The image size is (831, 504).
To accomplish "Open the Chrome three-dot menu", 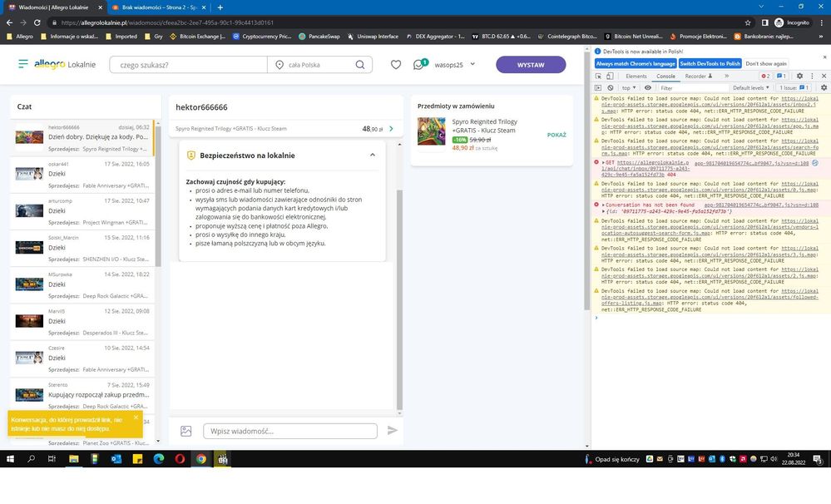I will [x=822, y=22].
